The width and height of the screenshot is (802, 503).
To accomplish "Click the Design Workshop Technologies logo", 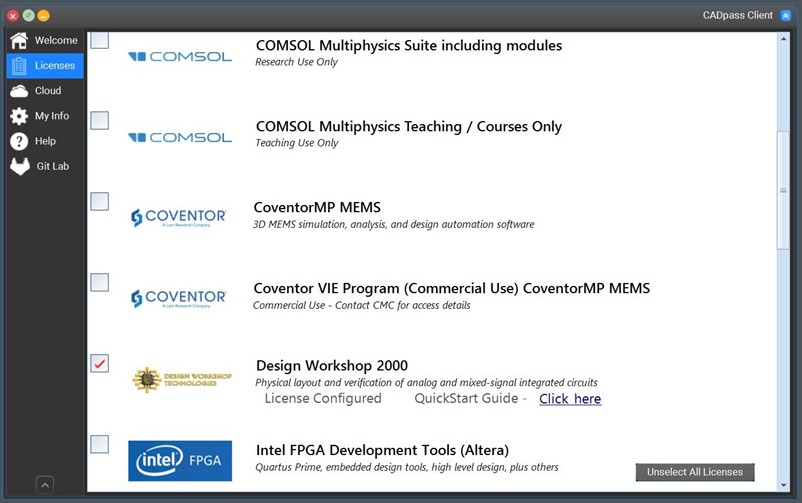I will click(182, 380).
